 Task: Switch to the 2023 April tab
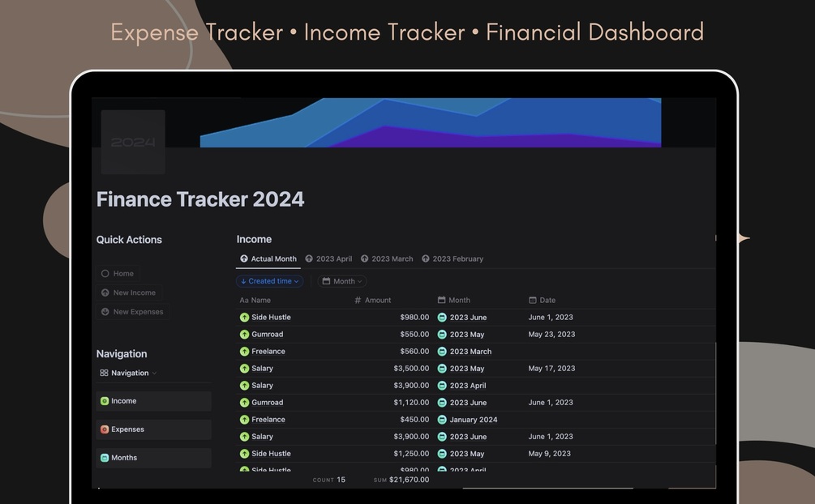coord(328,258)
